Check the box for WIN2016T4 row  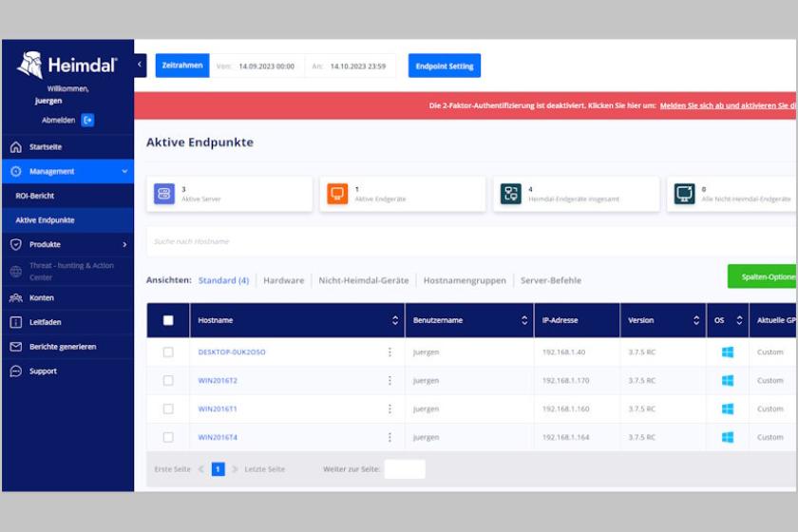pyautogui.click(x=168, y=437)
